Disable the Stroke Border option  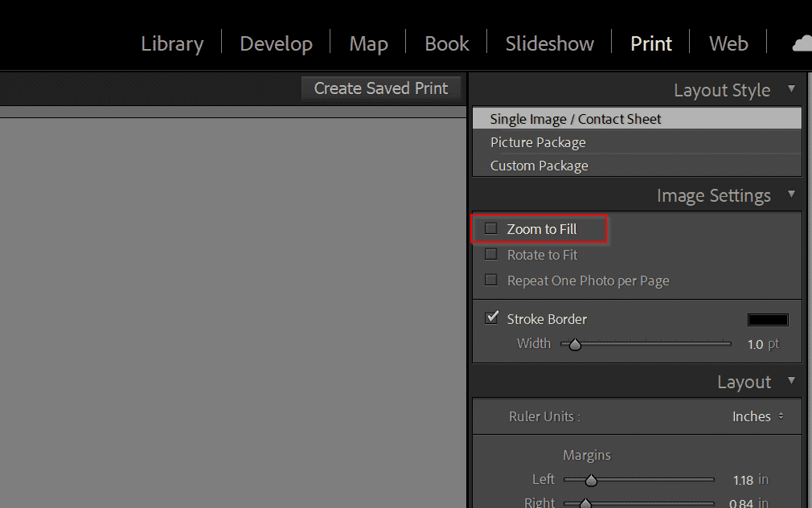coord(491,317)
